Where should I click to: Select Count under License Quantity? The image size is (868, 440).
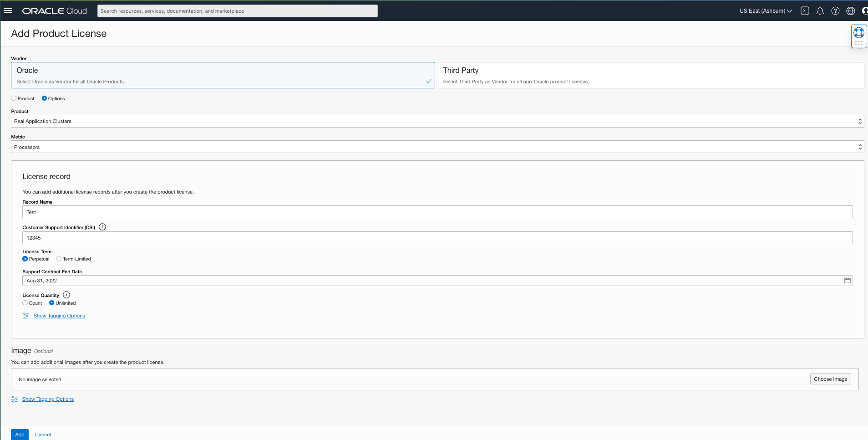pos(26,302)
